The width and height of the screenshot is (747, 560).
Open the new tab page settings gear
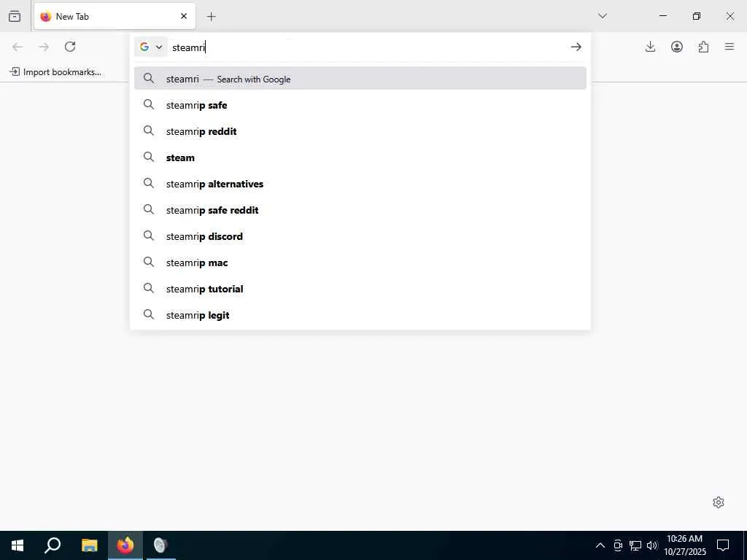point(719,502)
